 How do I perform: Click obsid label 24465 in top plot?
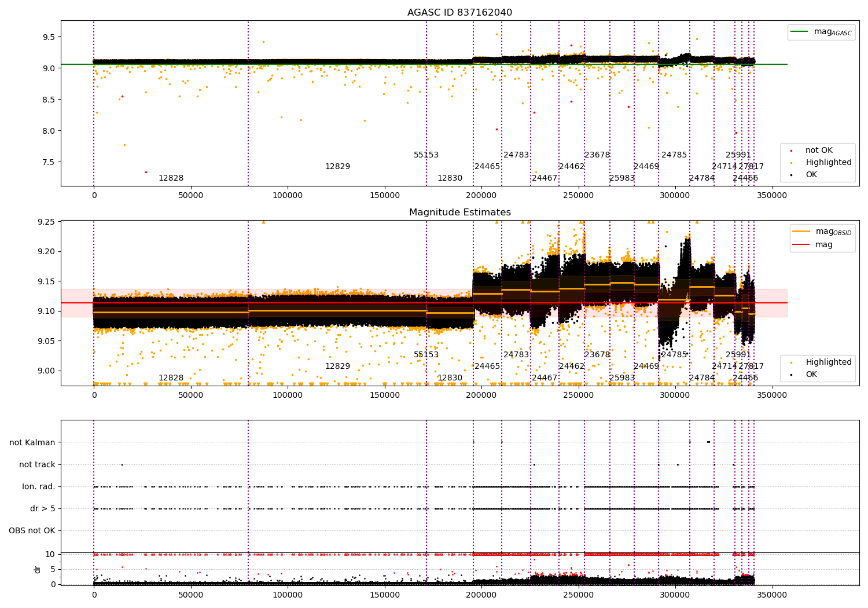[x=487, y=167]
